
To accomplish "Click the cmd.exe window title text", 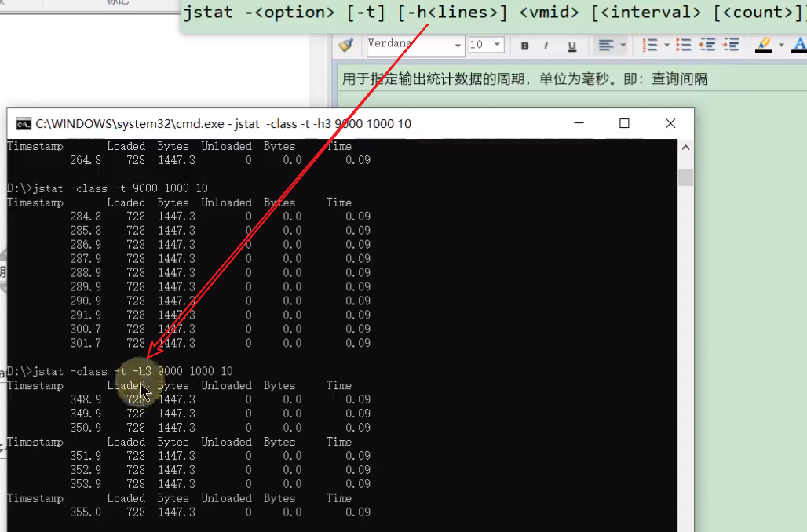I will 224,124.
